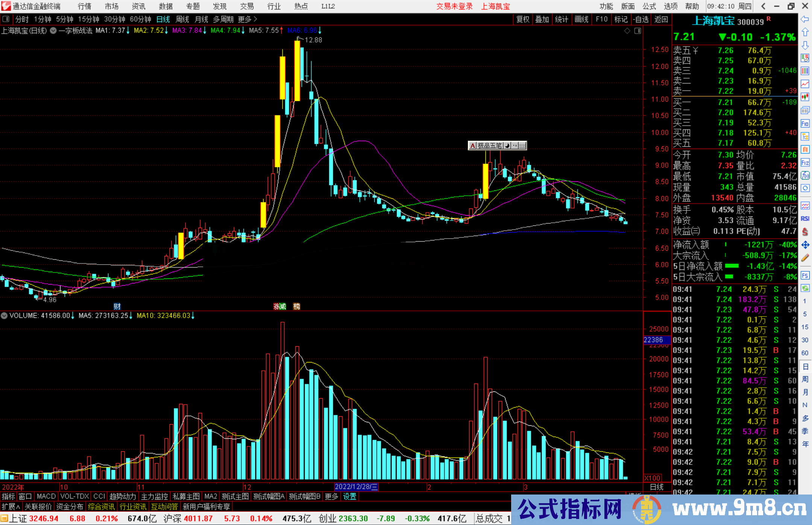Open the f(x) formula icon in sidebar

pos(805,175)
